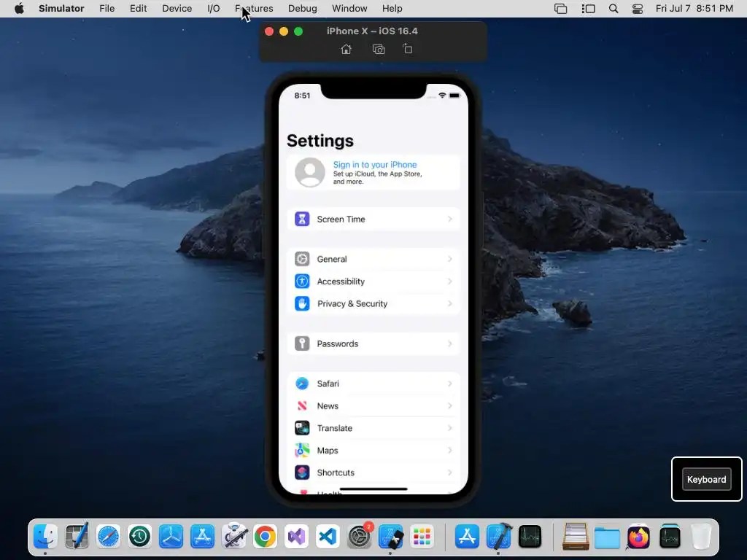Expand the Safari row chevron
The width and height of the screenshot is (747, 560).
(x=449, y=384)
